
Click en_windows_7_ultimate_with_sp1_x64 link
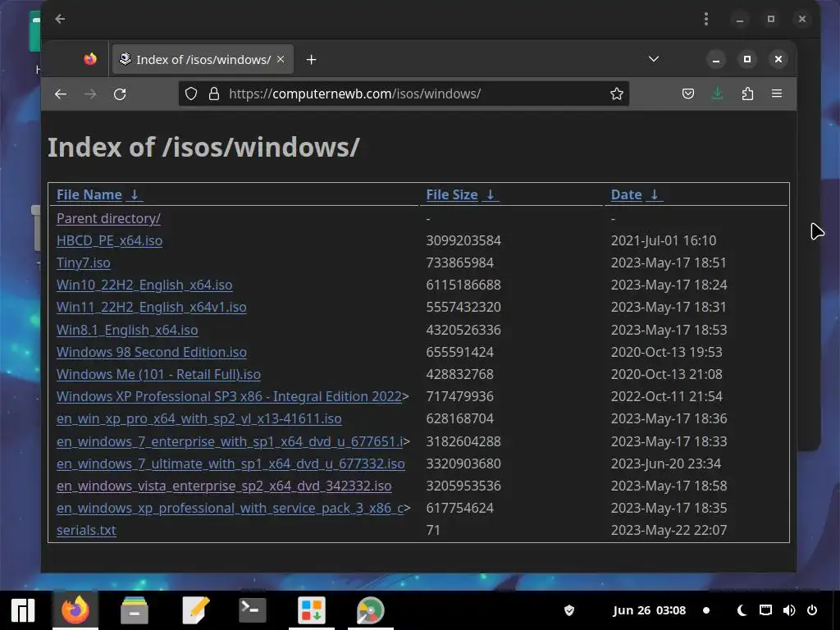pyautogui.click(x=231, y=464)
